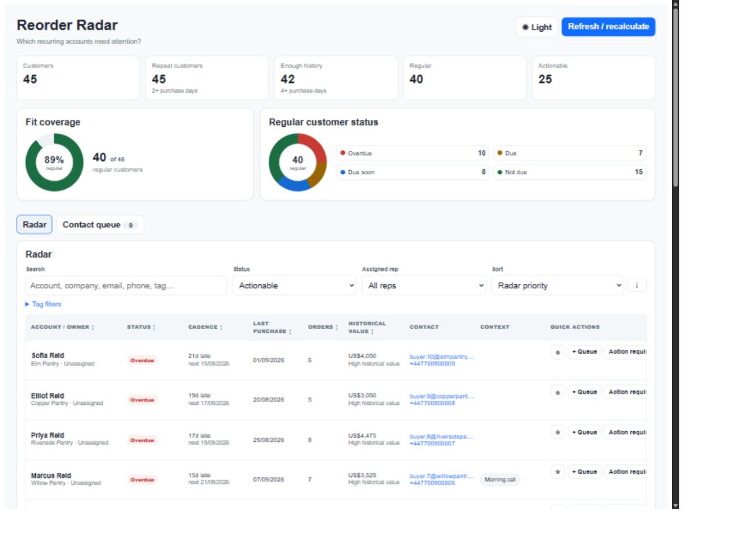Switch to the Radar tab
This screenshot has height=560, width=747.
click(x=35, y=224)
